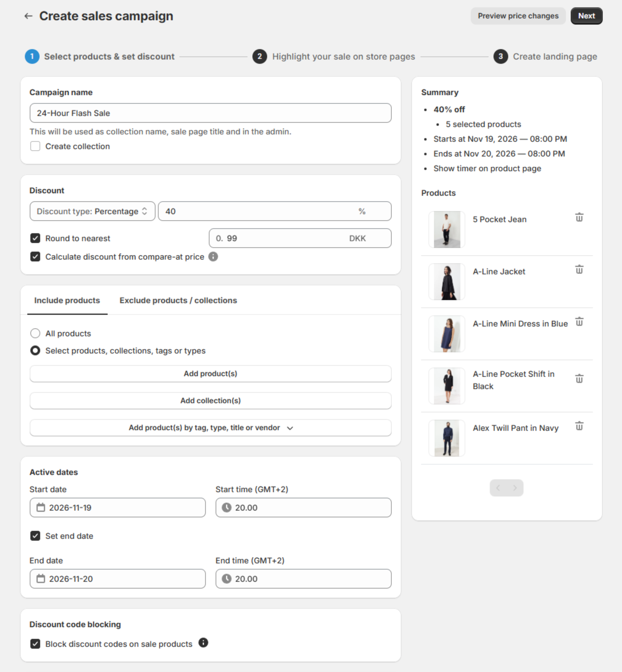Open the A-Line Jacket product thumbnail

(x=447, y=282)
